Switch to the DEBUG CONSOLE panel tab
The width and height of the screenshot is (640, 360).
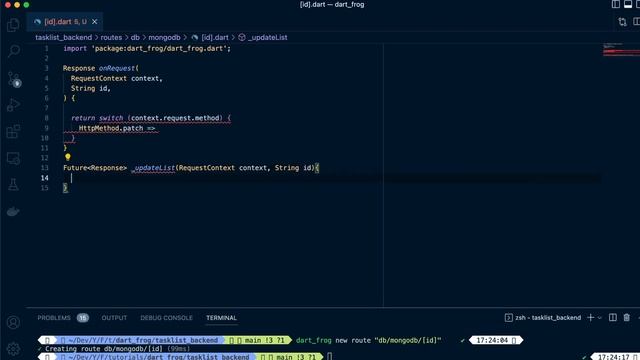166,318
